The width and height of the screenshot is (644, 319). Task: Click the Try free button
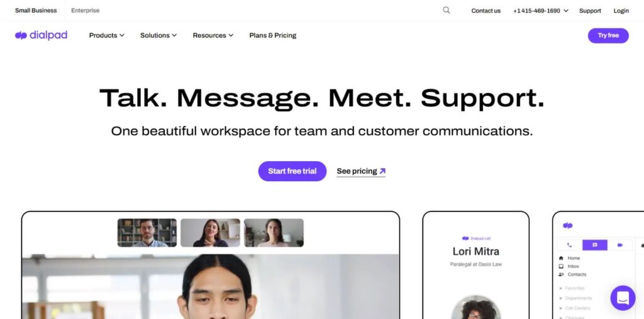tap(608, 35)
